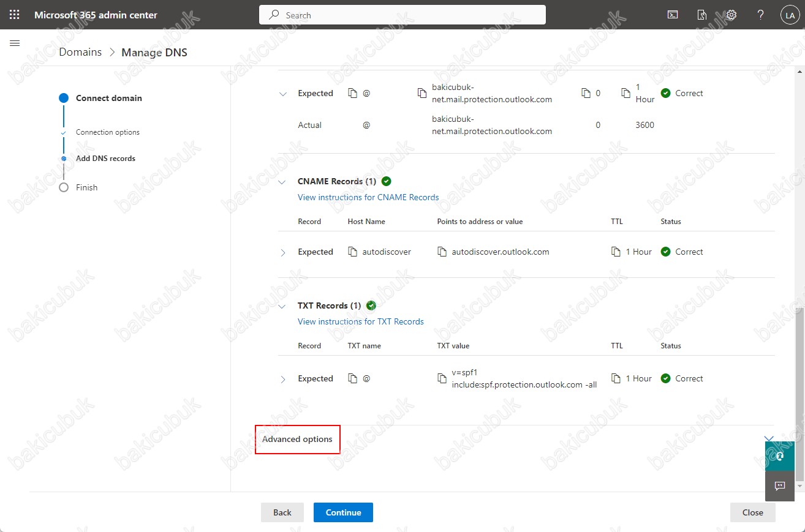Click the TXT Records (1) heading

330,305
